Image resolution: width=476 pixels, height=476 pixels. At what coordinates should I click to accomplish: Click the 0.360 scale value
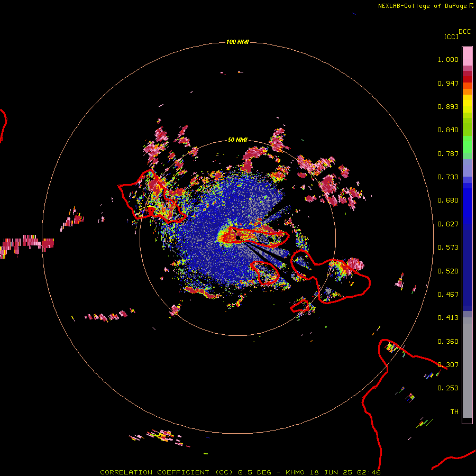448,342
